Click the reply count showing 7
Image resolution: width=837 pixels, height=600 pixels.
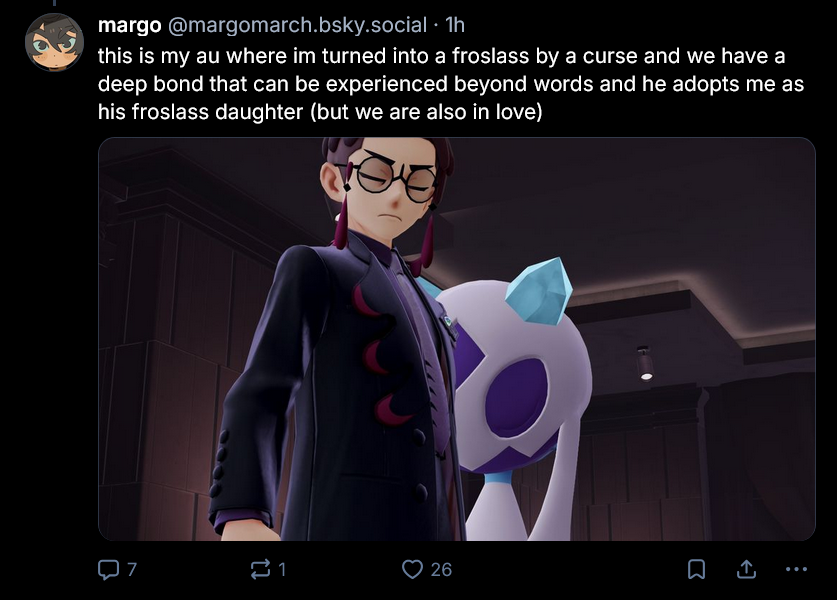click(132, 570)
